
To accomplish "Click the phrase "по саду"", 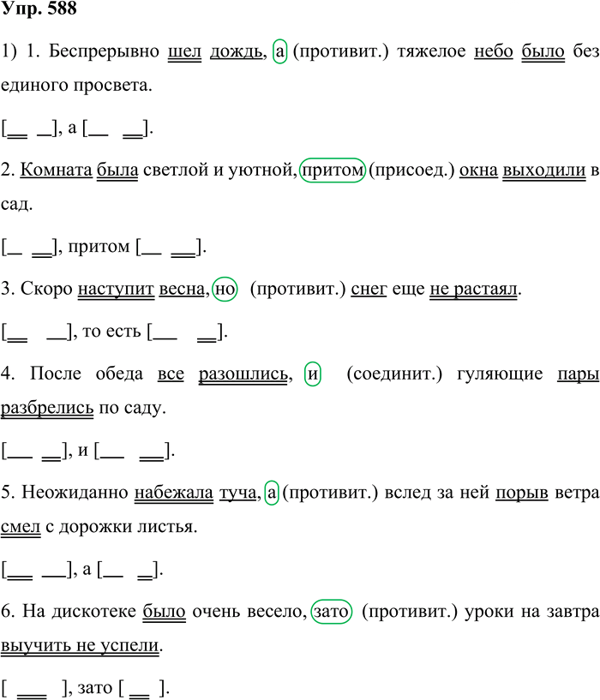I will [131, 408].
